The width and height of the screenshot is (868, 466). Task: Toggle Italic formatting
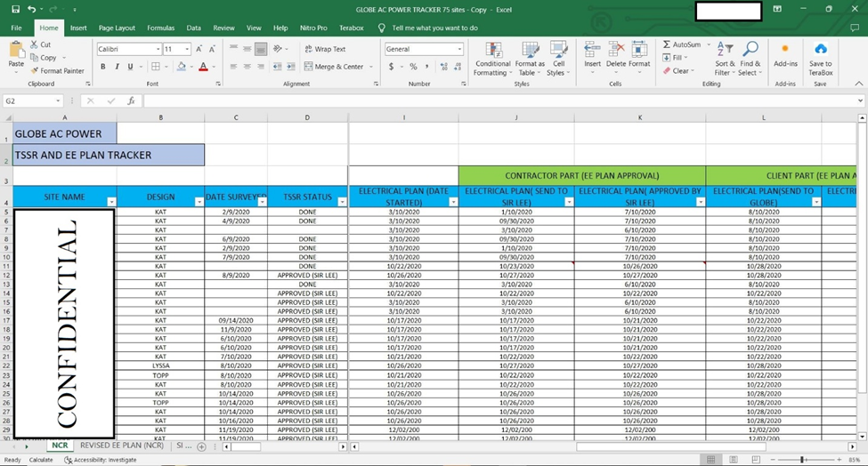point(117,67)
